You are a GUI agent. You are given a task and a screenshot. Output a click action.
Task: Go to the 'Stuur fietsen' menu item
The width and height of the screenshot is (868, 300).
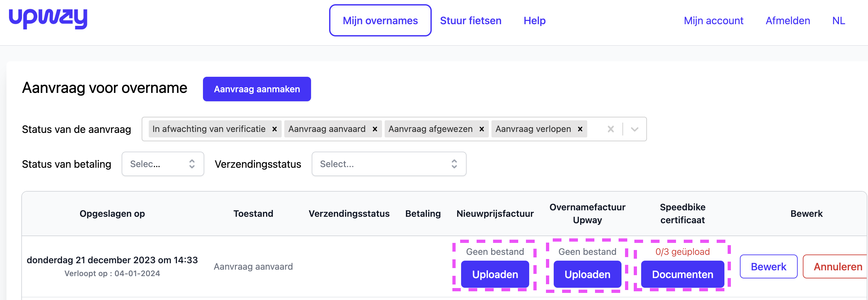470,21
